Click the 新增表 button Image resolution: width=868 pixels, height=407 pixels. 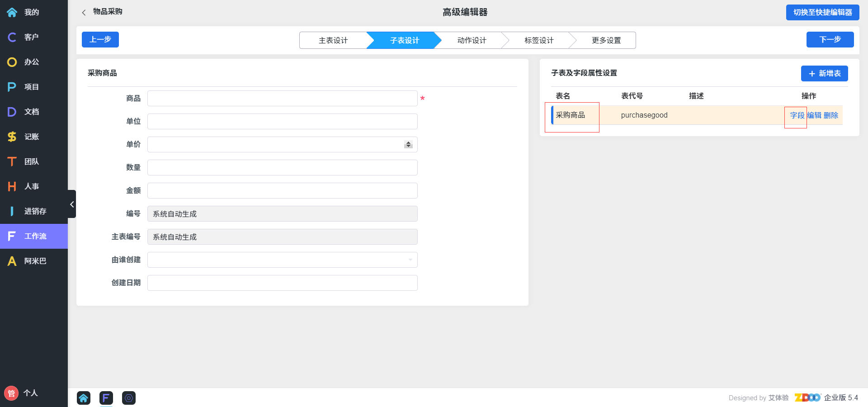pyautogui.click(x=824, y=73)
